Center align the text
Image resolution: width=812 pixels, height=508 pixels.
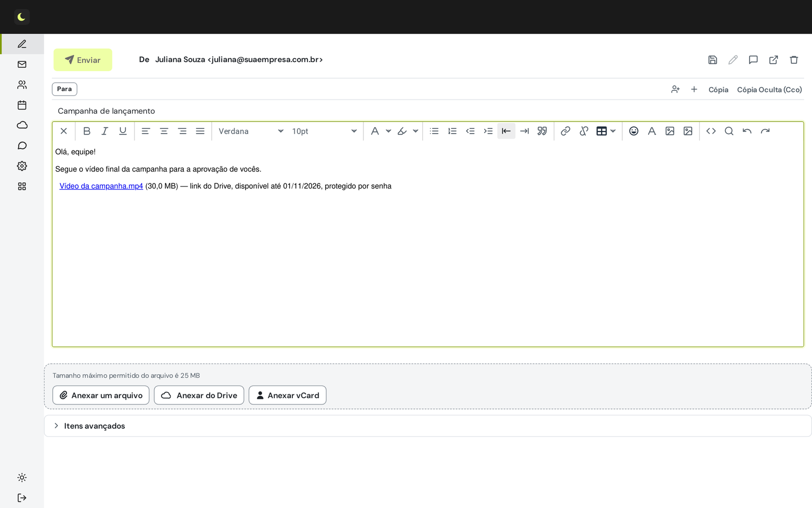click(x=164, y=131)
